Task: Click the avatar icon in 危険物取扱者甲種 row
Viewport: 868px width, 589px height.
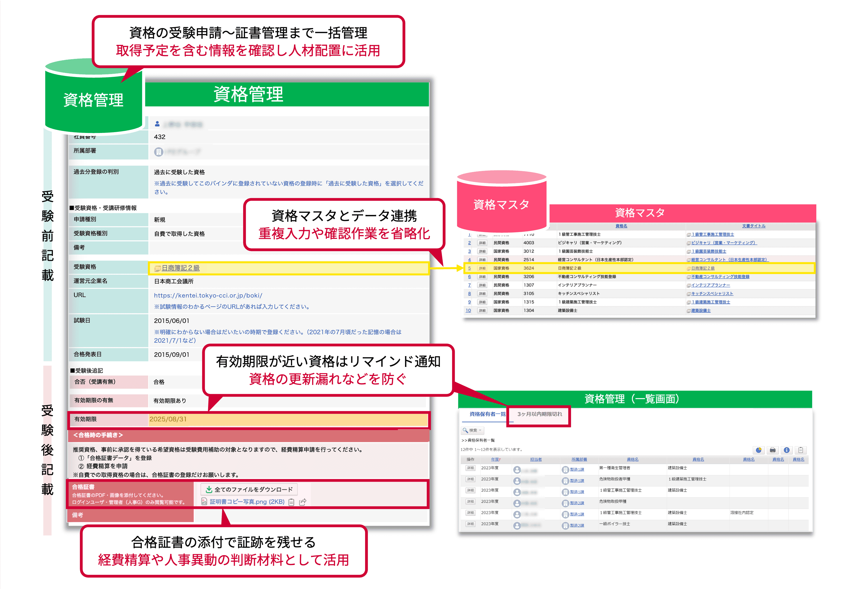Action: (x=517, y=481)
